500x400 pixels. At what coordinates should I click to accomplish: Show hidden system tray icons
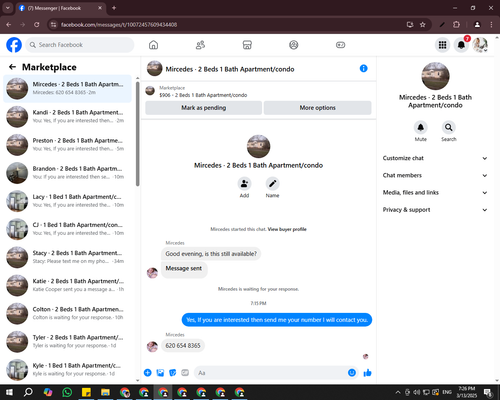point(398,392)
